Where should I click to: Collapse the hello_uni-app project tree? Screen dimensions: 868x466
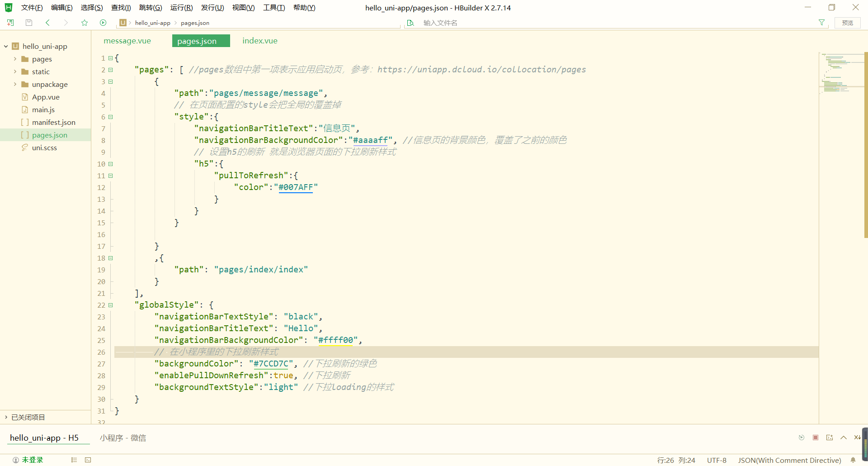click(6, 46)
